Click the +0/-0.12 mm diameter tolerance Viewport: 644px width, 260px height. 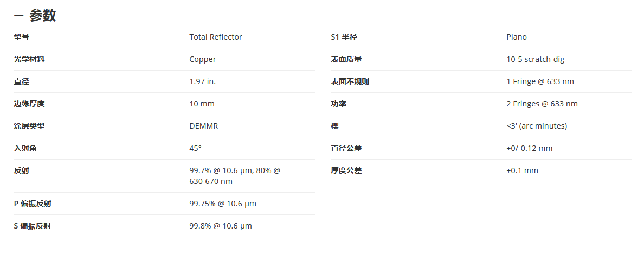coord(529,148)
